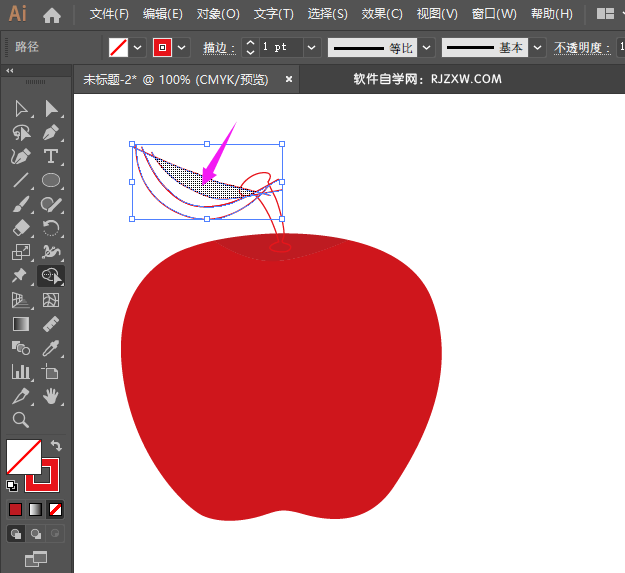This screenshot has height=573, width=625.
Task: Select the Gradient tool
Action: pos(21,324)
